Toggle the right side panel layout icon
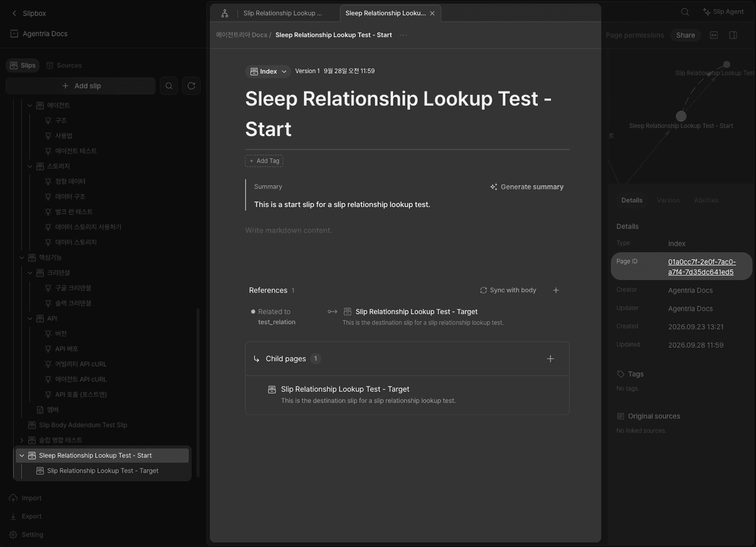 pos(733,35)
